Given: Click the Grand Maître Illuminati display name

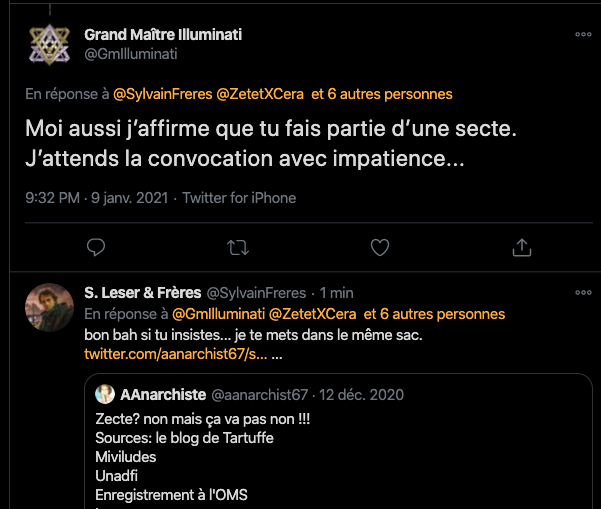Looking at the screenshot, I should coord(163,35).
